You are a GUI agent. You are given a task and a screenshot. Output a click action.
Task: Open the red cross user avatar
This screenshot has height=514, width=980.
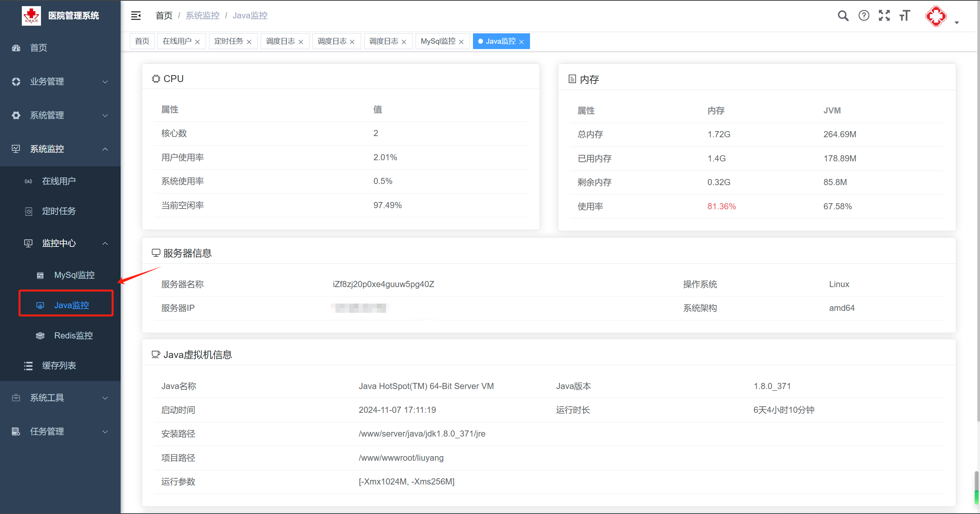tap(936, 16)
